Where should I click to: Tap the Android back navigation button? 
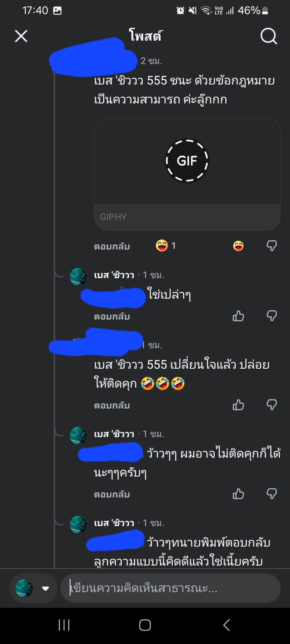[226, 625]
